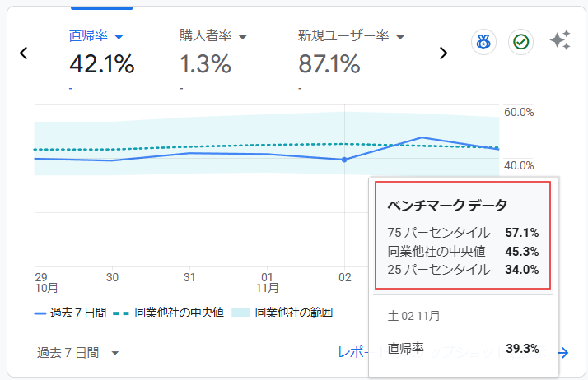Expand the 購入者率 metric dropdown
Screen dimensions: 588x380
[242, 37]
